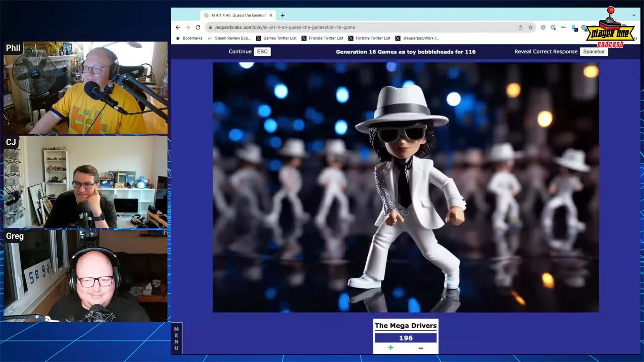This screenshot has width=644, height=362.
Task: Open the vertical MENU button
Action: coord(176,338)
